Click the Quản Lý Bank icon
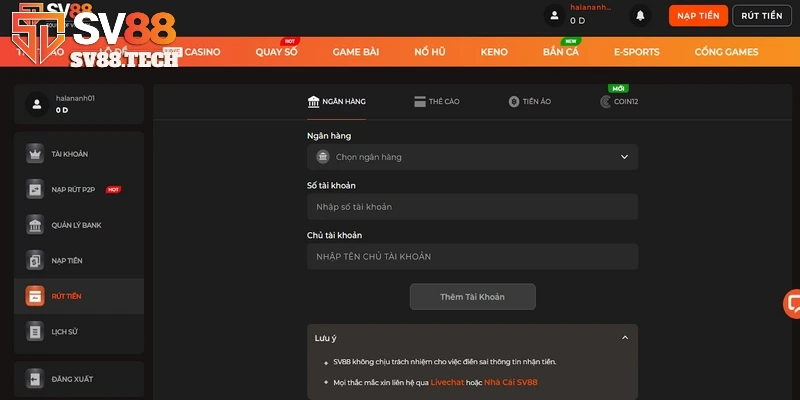This screenshot has width=800, height=400. (35, 225)
